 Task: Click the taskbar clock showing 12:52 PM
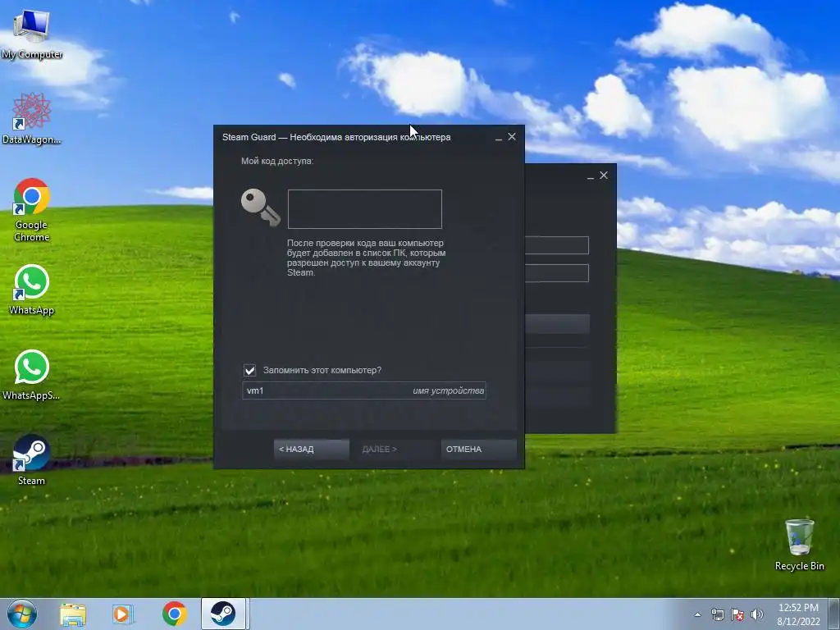point(798,614)
